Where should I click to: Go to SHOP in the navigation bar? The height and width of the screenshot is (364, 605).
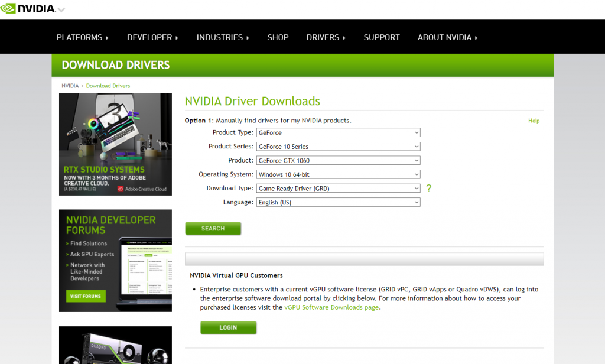[x=278, y=37]
